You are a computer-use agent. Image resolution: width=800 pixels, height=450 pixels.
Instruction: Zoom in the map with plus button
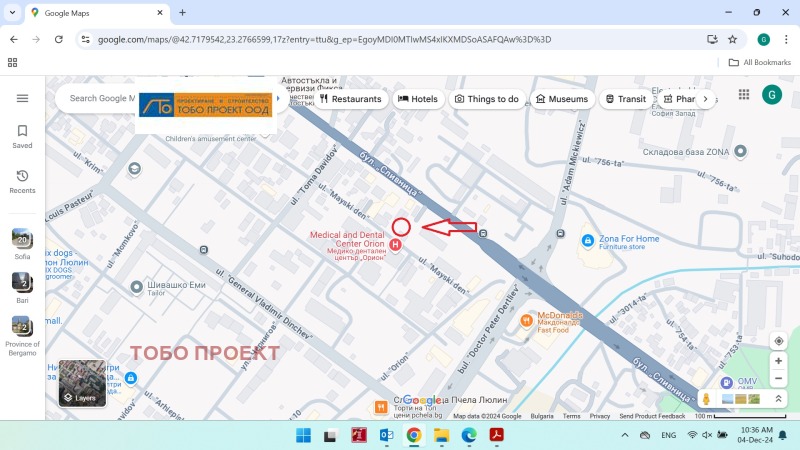pos(779,361)
